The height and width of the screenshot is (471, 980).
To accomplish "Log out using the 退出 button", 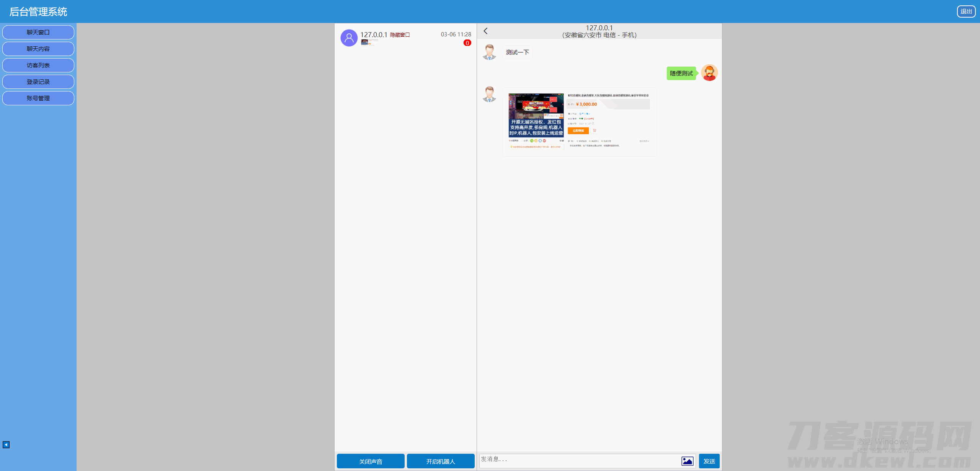I will (x=966, y=11).
